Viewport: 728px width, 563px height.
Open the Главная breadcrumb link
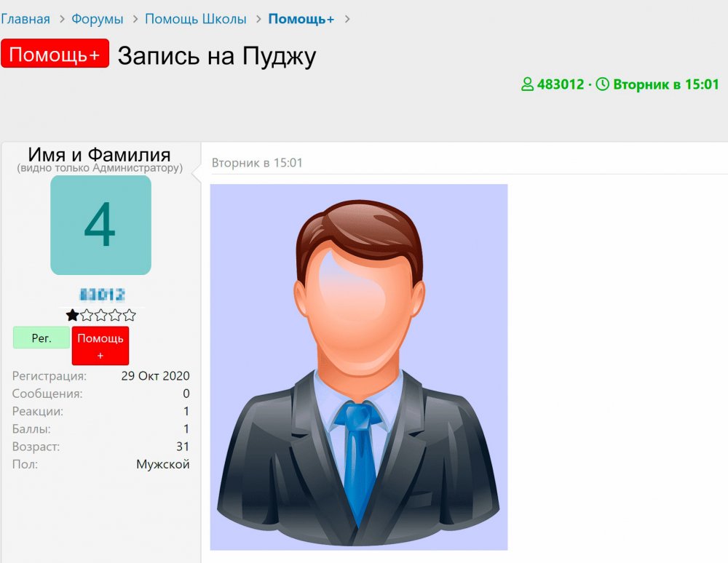pos(25,19)
